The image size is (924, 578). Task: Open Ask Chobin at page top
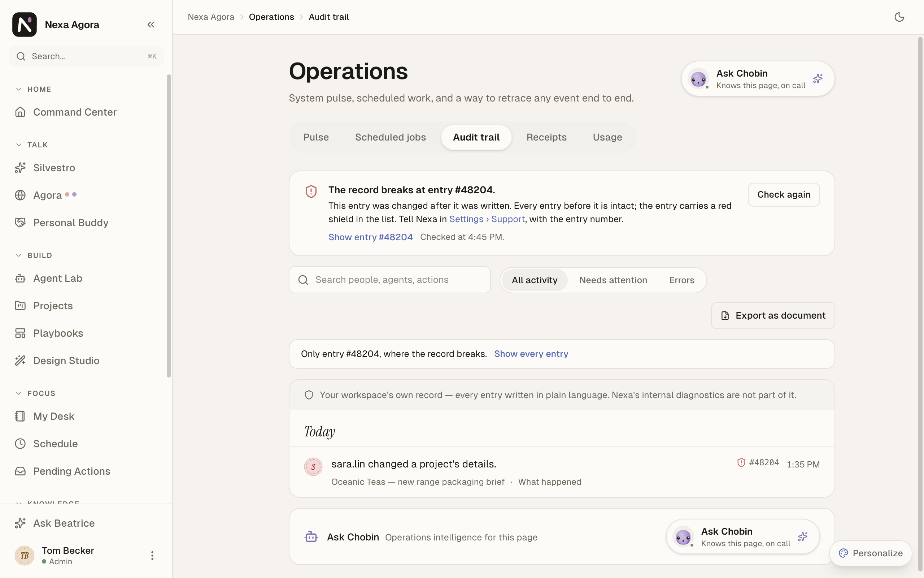758,79
